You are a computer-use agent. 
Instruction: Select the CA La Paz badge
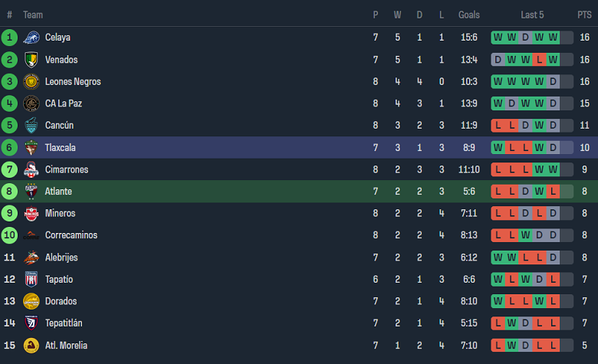[x=31, y=103]
